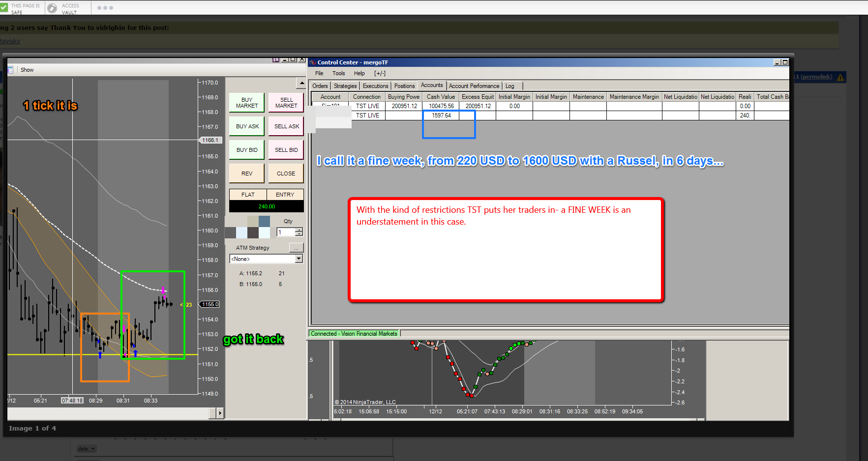
Task: Click the 07:48:18 time label on chart
Action: [72, 401]
